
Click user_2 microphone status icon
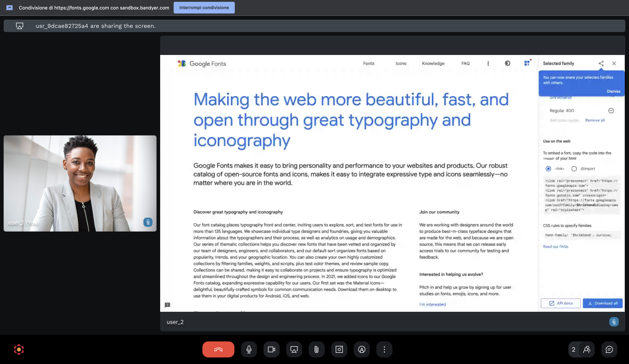pyautogui.click(x=614, y=322)
